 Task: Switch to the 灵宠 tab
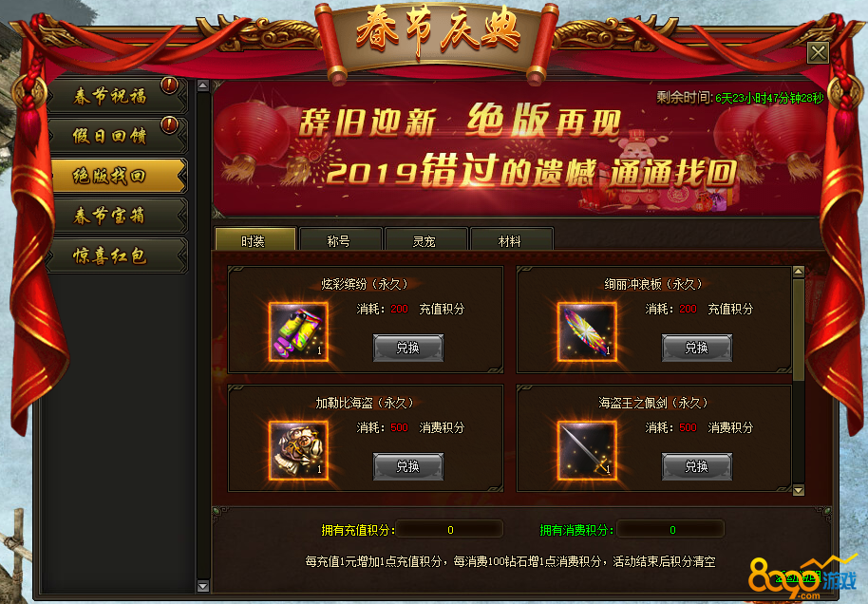pyautogui.click(x=425, y=239)
